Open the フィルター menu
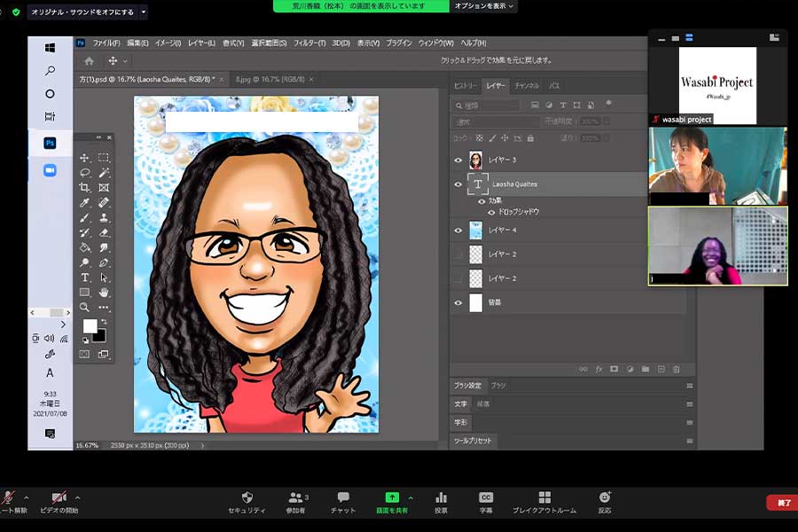 pos(309,43)
